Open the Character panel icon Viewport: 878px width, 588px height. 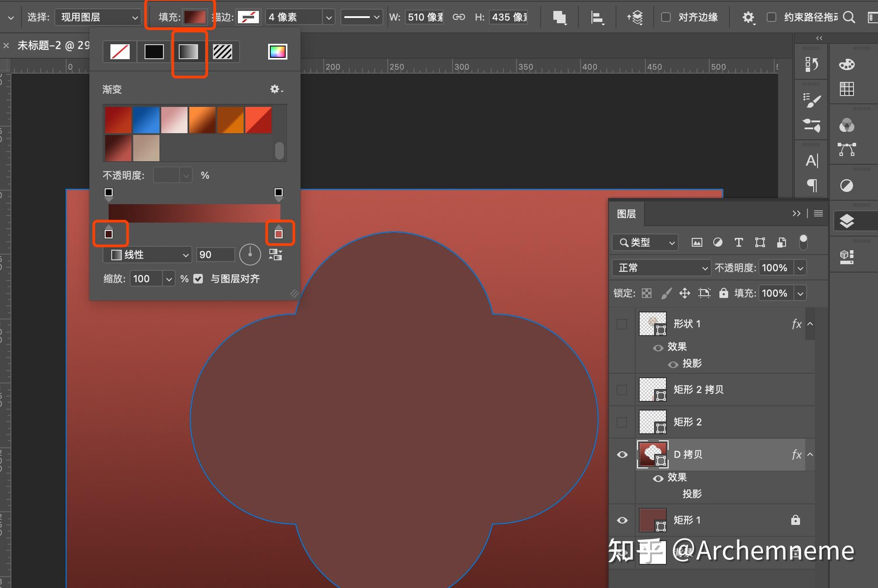click(811, 160)
